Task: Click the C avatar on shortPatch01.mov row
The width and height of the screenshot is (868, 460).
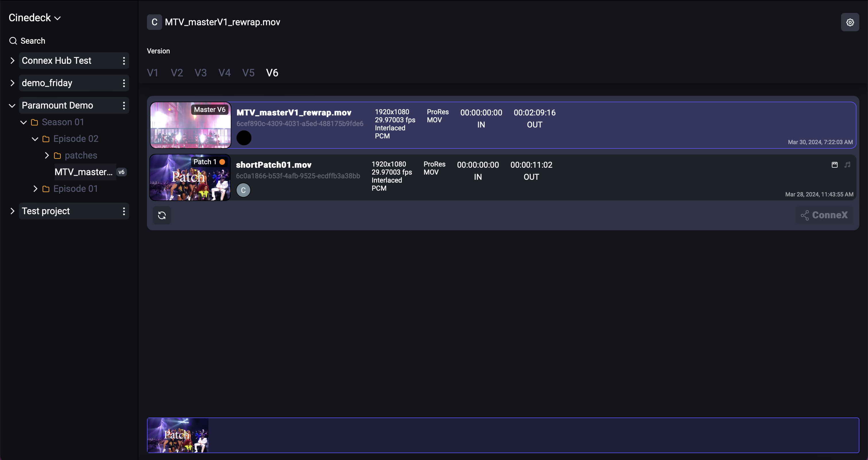Action: click(x=243, y=190)
